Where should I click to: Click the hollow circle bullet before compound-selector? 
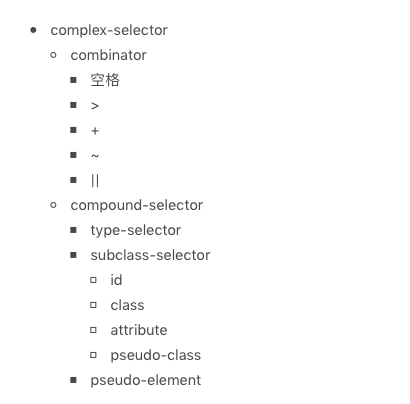[x=53, y=205]
